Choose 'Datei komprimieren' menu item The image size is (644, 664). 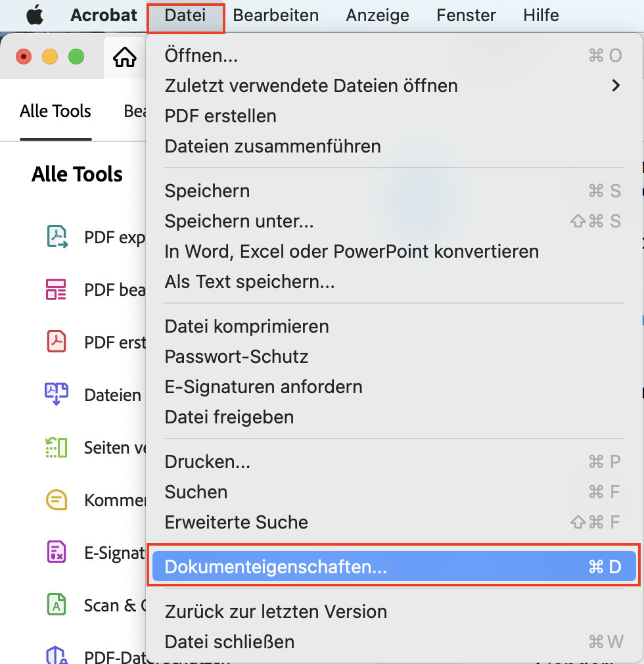coord(246,326)
